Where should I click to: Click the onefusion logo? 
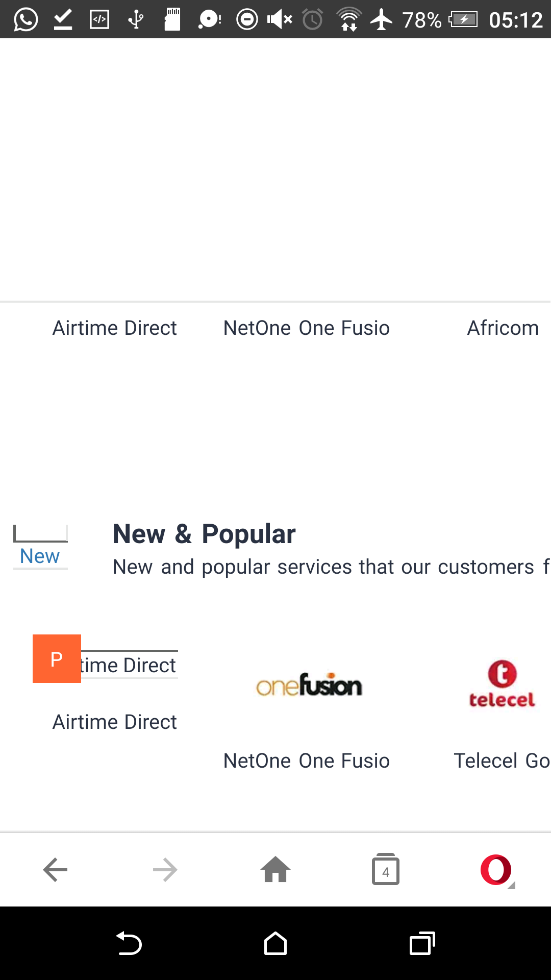point(309,684)
